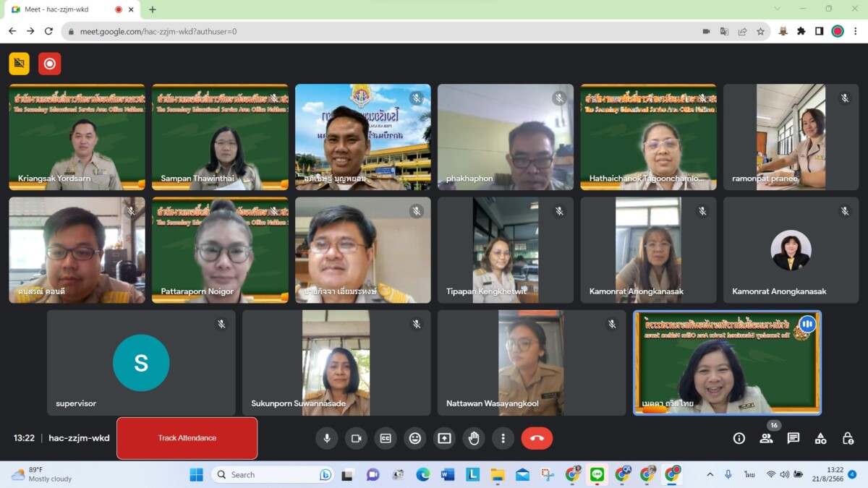This screenshot has height=488, width=868.
Task: Open the weather widget showing 89°F
Action: click(x=42, y=474)
